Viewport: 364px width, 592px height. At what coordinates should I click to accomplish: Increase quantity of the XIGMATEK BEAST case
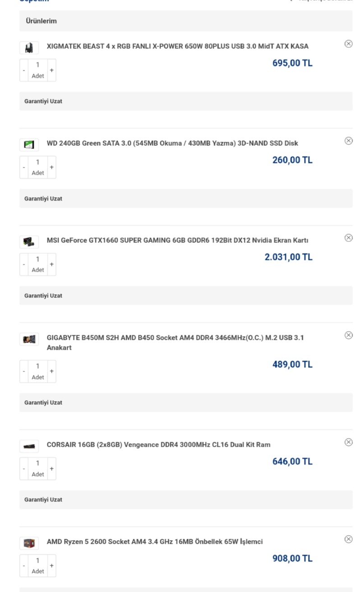click(51, 70)
